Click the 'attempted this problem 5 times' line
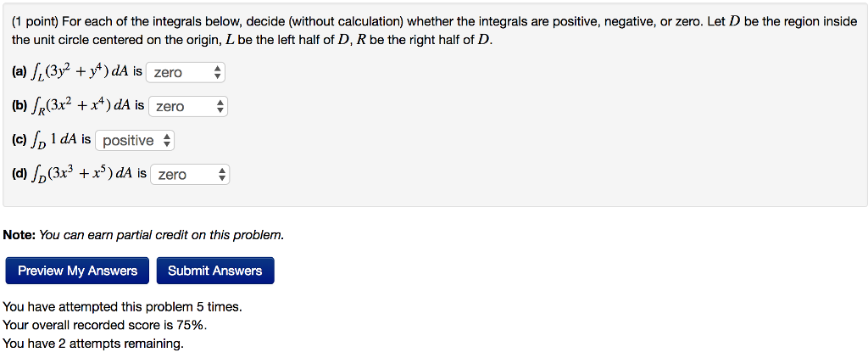868x358 pixels. [122, 306]
